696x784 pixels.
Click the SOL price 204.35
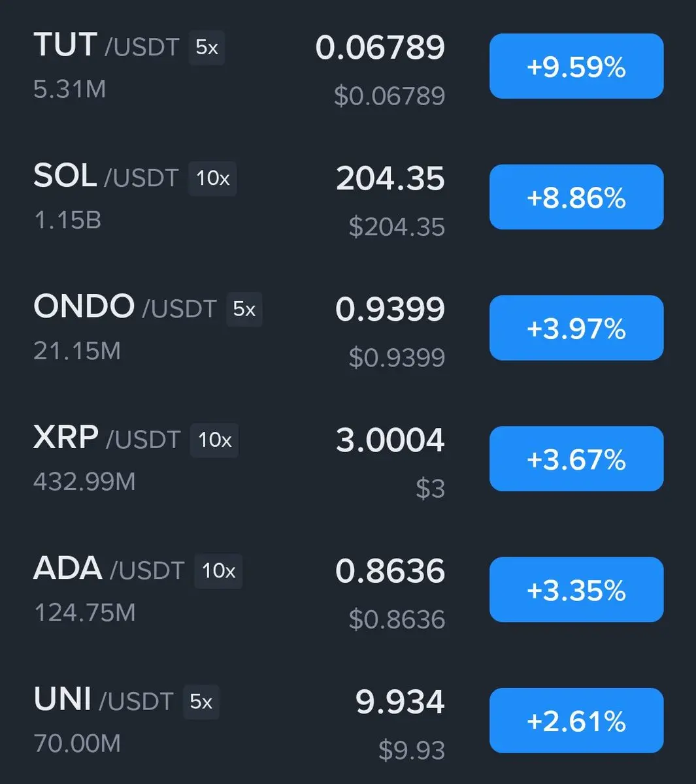point(390,178)
